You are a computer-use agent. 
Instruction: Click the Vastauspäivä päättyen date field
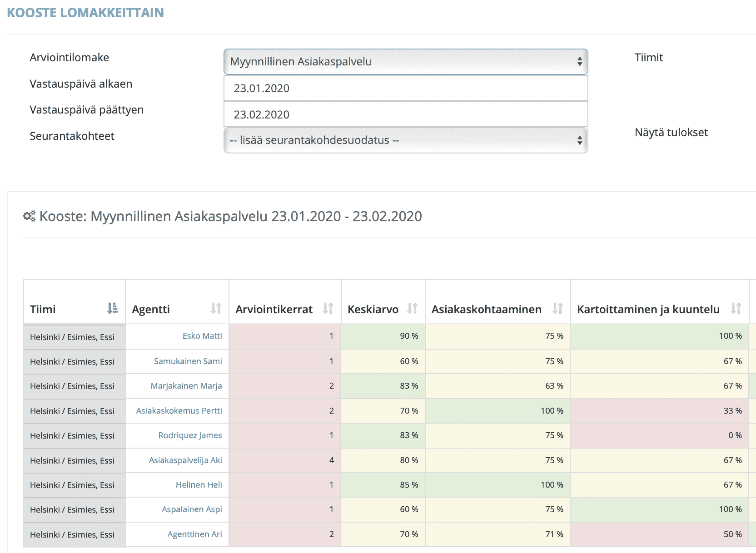point(406,114)
